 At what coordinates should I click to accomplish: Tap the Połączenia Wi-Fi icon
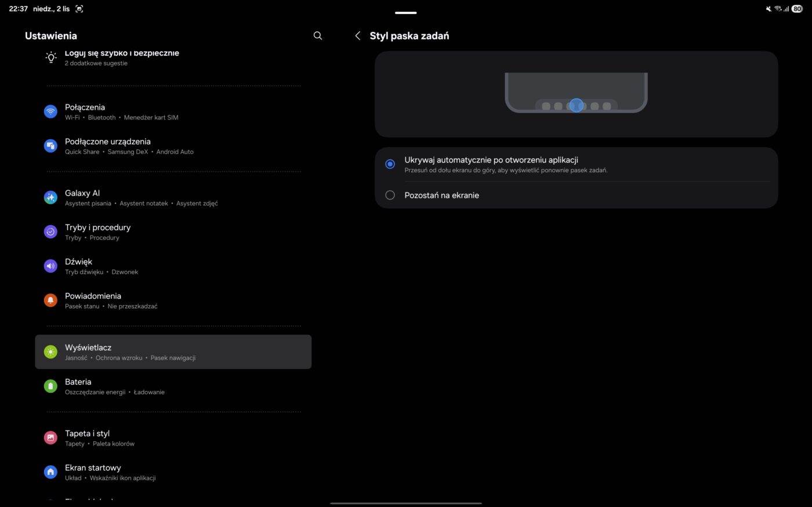coord(51,111)
